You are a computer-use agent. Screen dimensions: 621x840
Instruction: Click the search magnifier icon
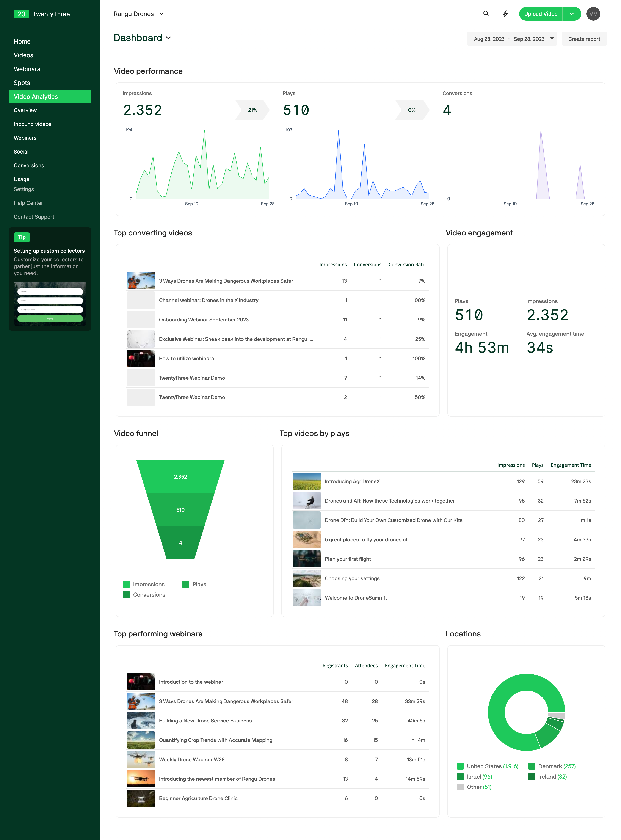(486, 14)
